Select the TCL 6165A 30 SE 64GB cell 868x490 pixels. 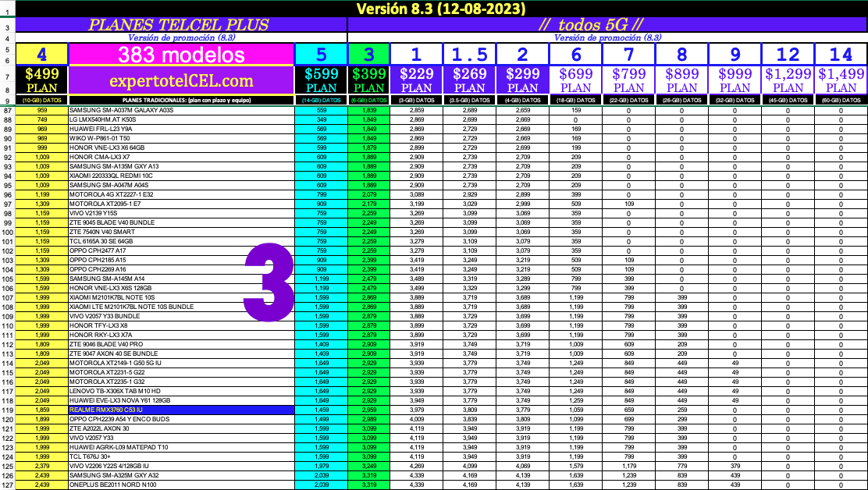[181, 242]
